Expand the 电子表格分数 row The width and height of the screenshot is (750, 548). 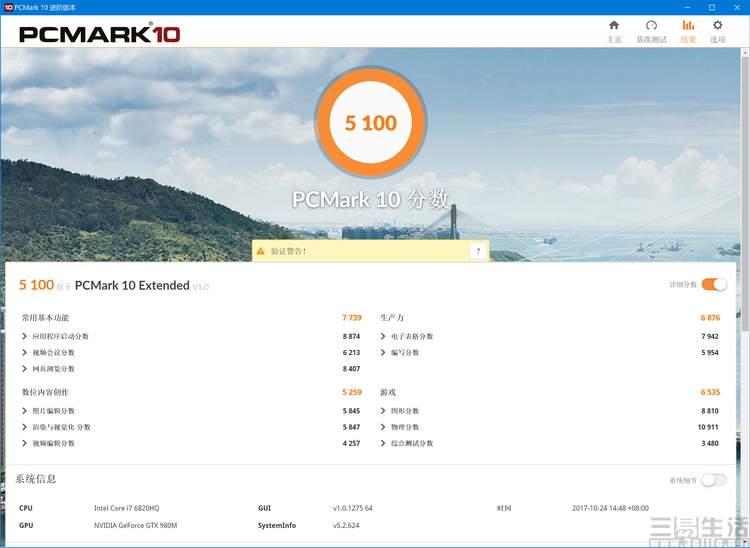click(x=383, y=336)
